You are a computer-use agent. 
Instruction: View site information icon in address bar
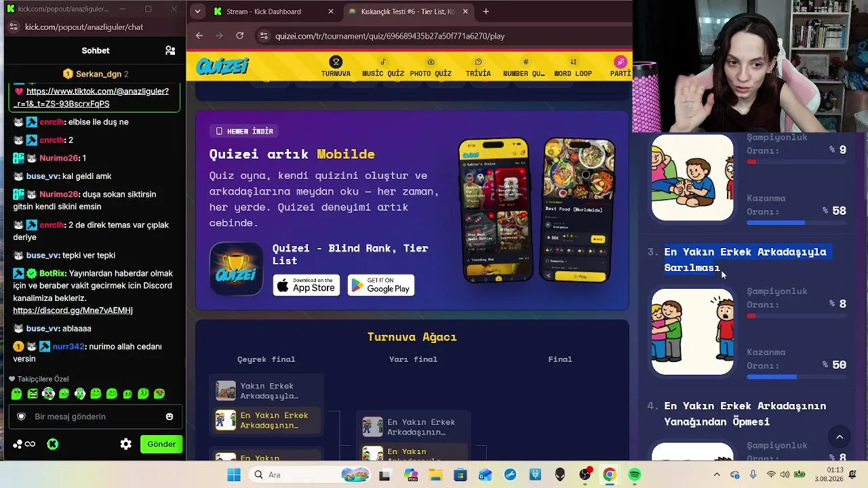click(263, 36)
